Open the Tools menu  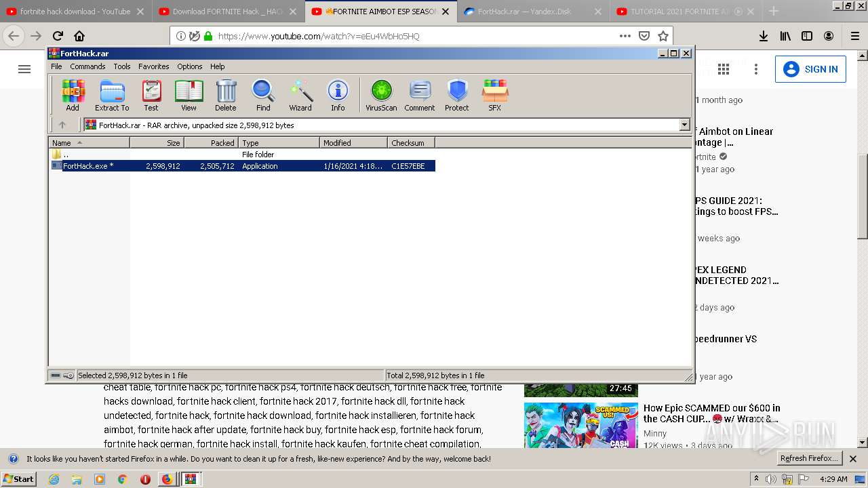pyautogui.click(x=122, y=66)
